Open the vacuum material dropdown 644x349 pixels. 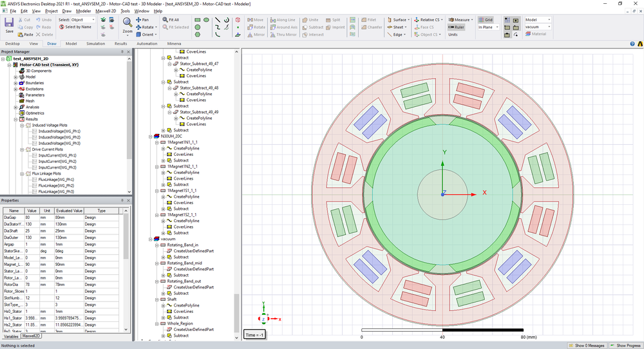pos(538,27)
